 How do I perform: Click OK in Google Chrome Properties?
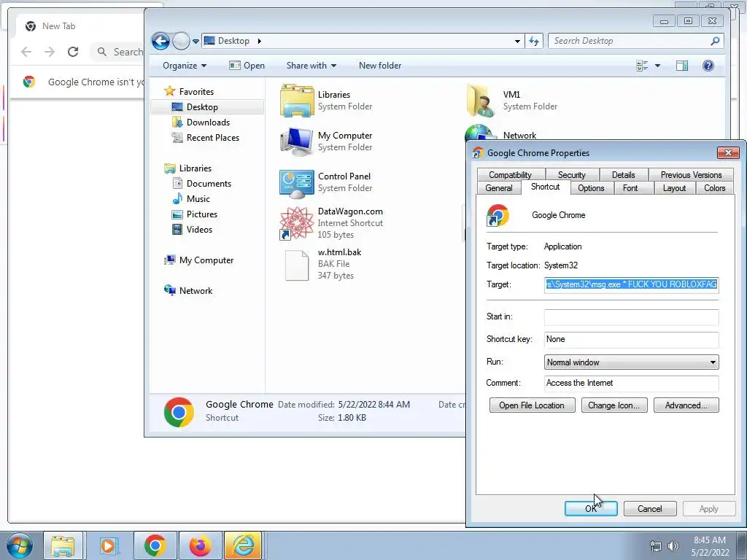tap(591, 508)
